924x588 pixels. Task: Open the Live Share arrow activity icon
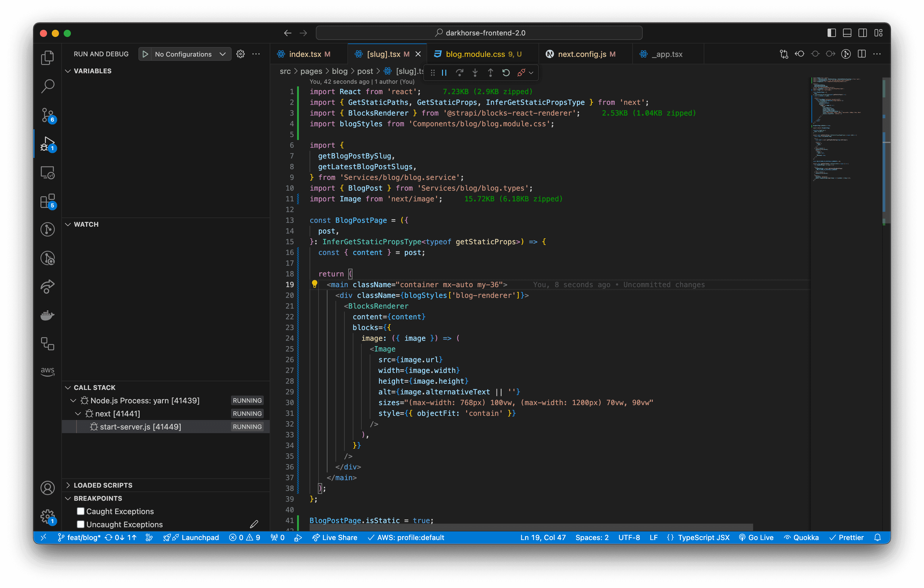(x=48, y=287)
